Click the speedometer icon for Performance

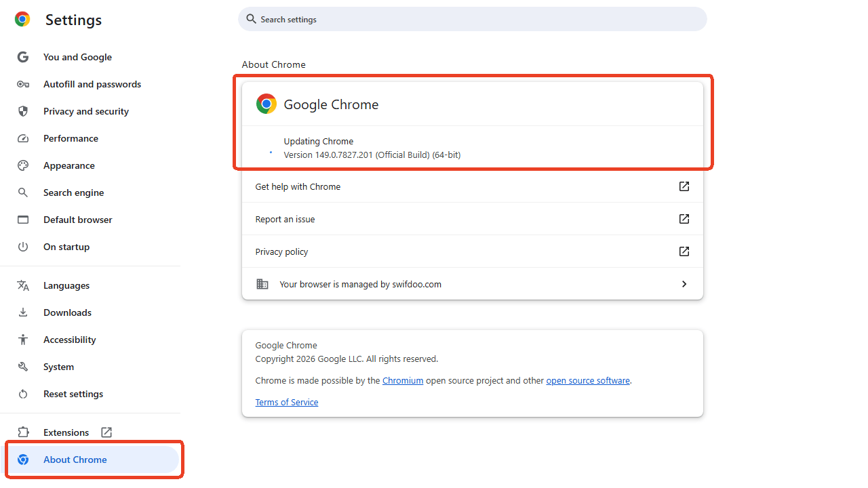pyautogui.click(x=23, y=138)
